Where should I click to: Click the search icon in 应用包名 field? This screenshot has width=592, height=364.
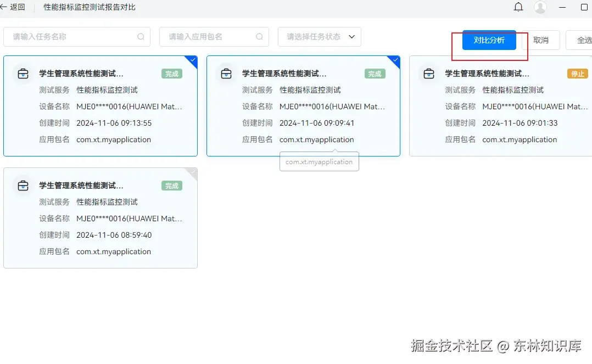259,37
